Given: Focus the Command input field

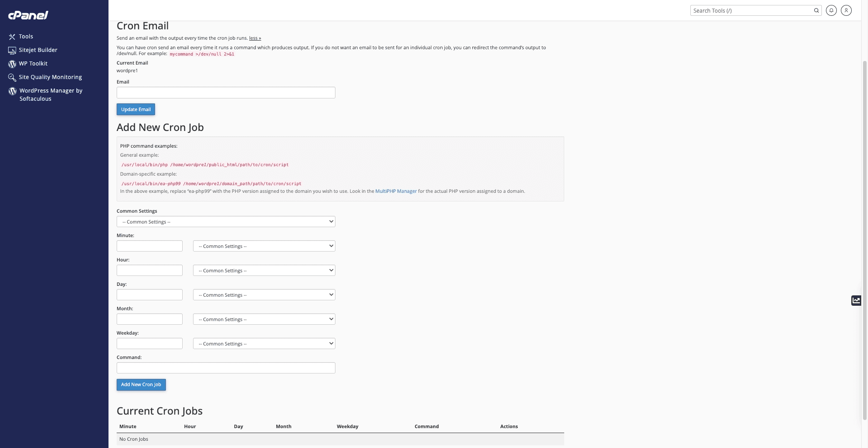Looking at the screenshot, I should [226, 368].
